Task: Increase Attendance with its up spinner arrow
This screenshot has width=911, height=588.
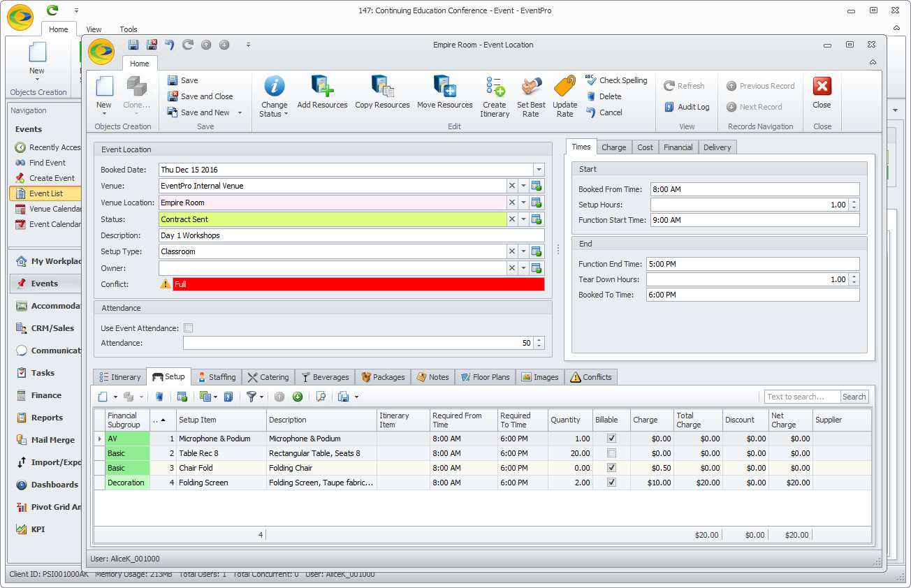Action: (x=539, y=340)
